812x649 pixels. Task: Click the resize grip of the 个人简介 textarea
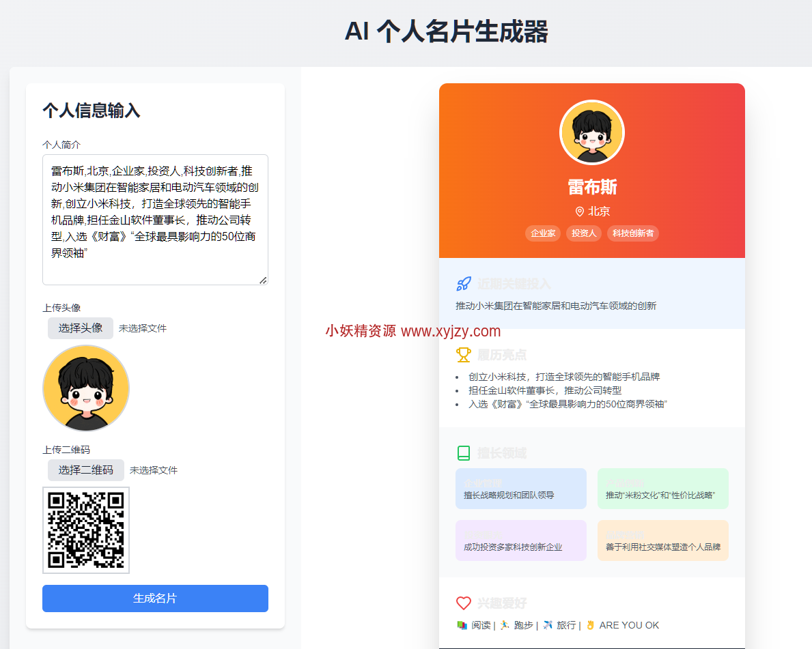(263, 280)
